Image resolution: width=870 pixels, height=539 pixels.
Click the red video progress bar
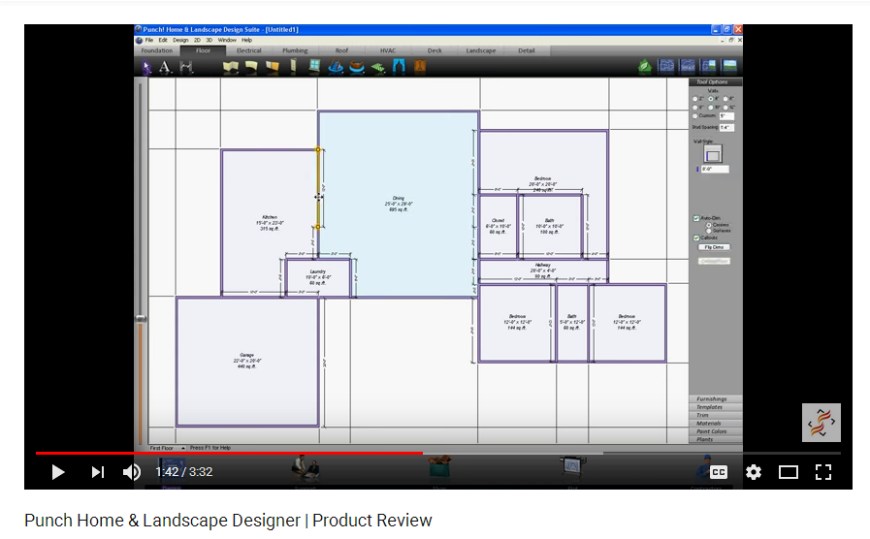[x=229, y=454]
